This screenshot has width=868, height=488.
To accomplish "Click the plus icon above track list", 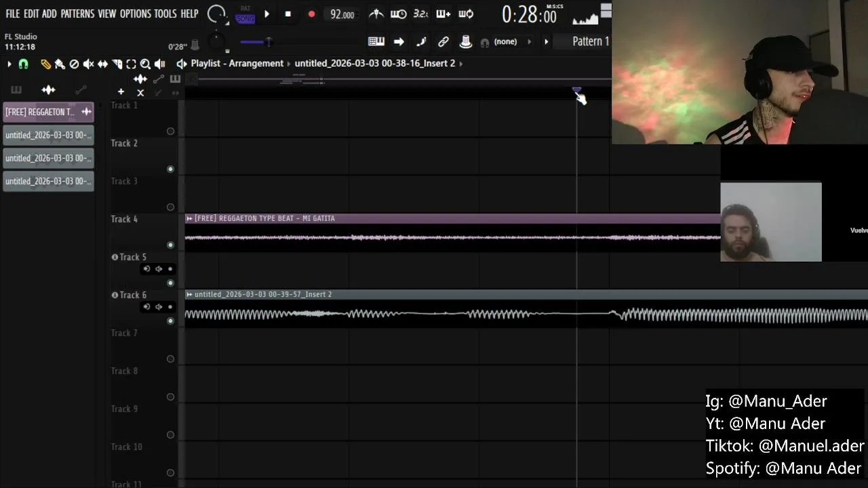I will pyautogui.click(x=121, y=91).
